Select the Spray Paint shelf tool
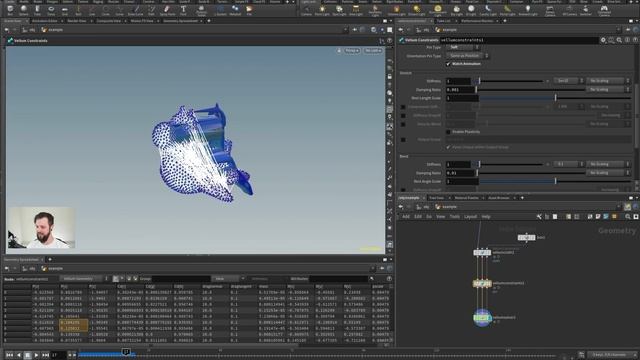Image resolution: width=640 pixels, height=360 pixels. [x=167, y=10]
